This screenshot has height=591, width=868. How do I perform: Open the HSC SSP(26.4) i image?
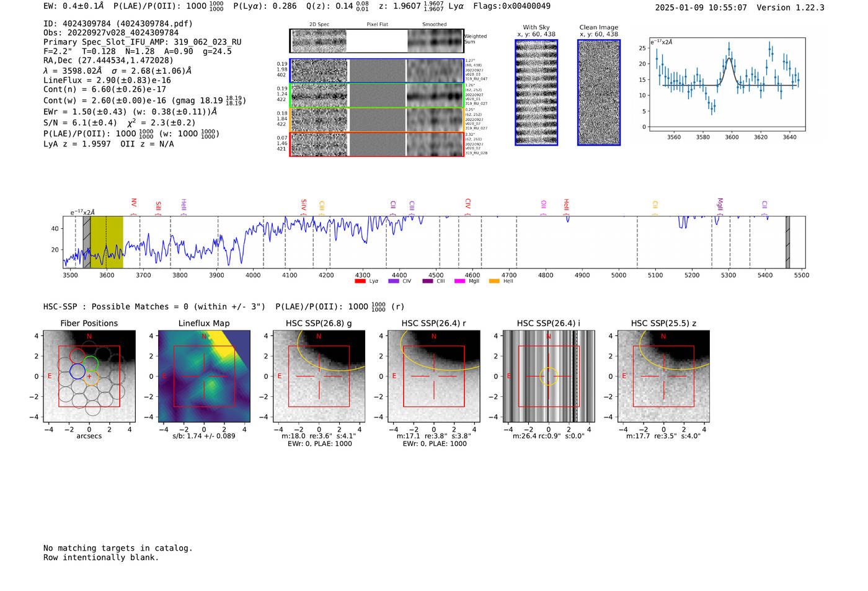(549, 376)
